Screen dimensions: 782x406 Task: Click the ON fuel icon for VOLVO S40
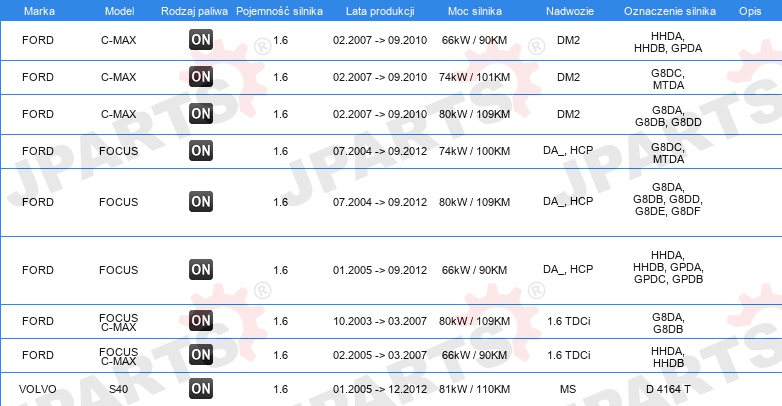pyautogui.click(x=201, y=389)
